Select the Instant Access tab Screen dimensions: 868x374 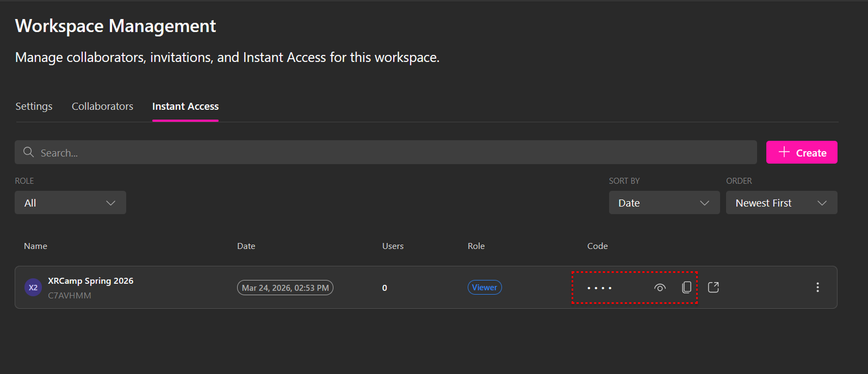point(185,107)
